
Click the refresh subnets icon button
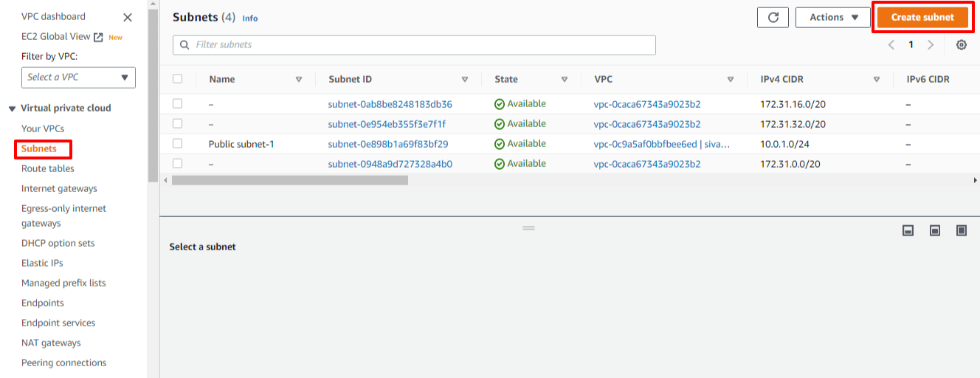point(773,18)
